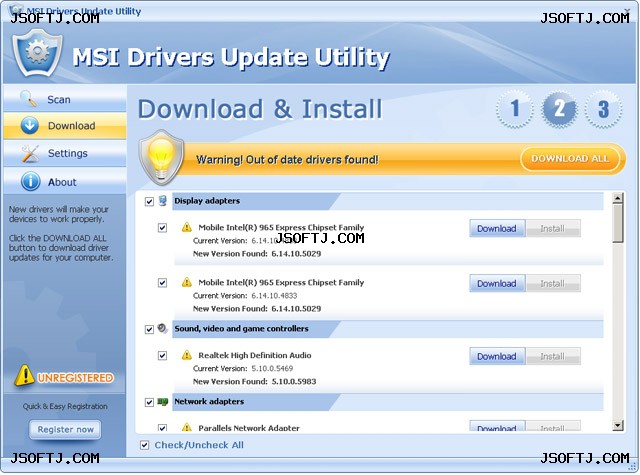Click the Display adapters category icon
Image resolution: width=640 pixels, height=475 pixels.
163,201
